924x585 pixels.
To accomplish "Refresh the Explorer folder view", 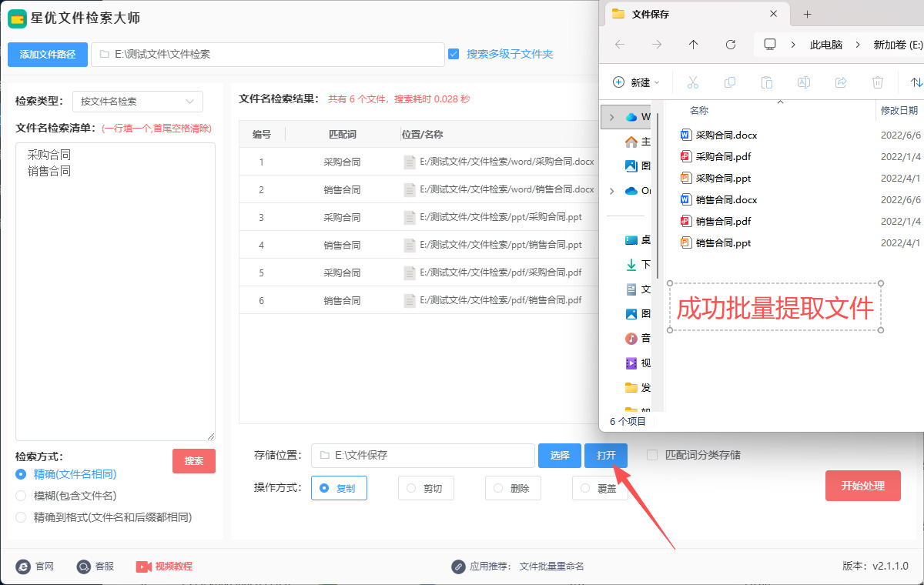I will [x=731, y=45].
